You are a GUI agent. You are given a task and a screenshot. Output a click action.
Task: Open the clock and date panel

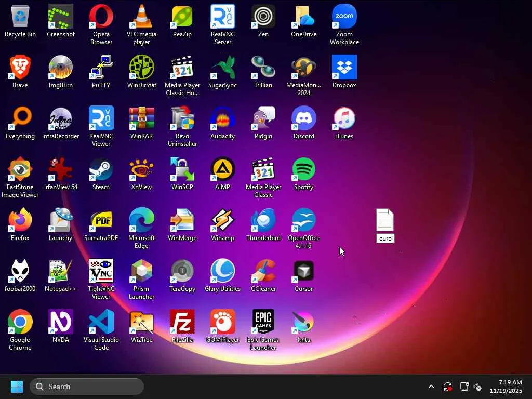point(506,387)
